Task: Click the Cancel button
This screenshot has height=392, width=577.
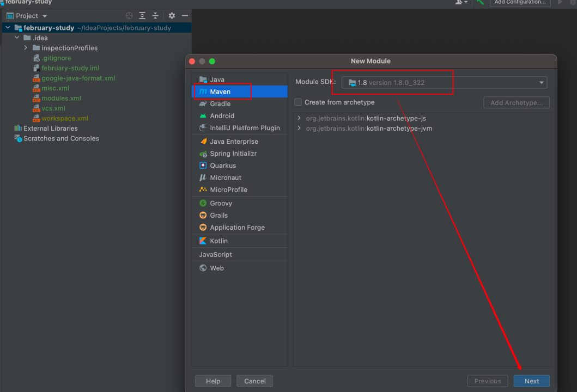Action: [x=254, y=381]
